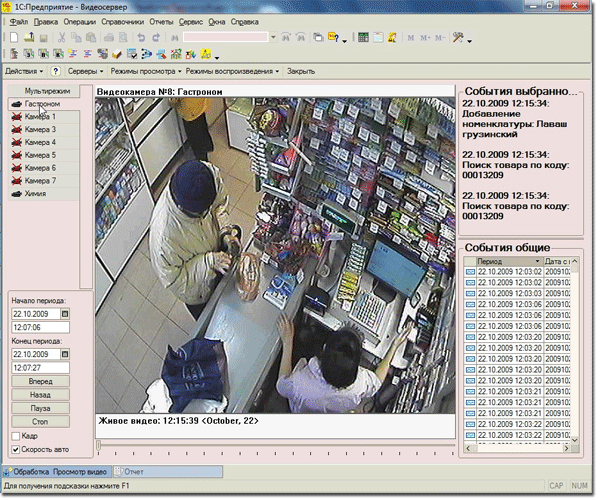Click the Undo arrow icon
This screenshot has height=500, width=600.
click(142, 37)
